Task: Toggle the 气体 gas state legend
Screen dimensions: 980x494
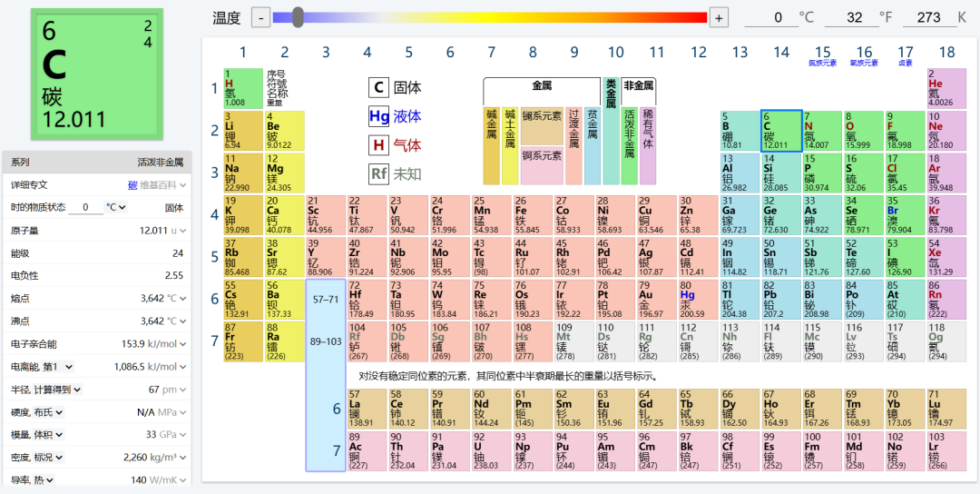Action: coord(396,145)
